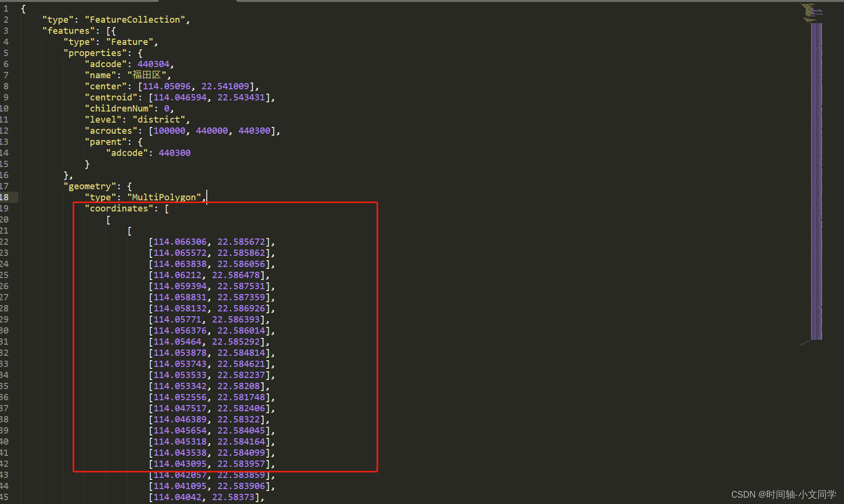844x504 pixels.
Task: Click the "Feature" type value
Action: (129, 42)
